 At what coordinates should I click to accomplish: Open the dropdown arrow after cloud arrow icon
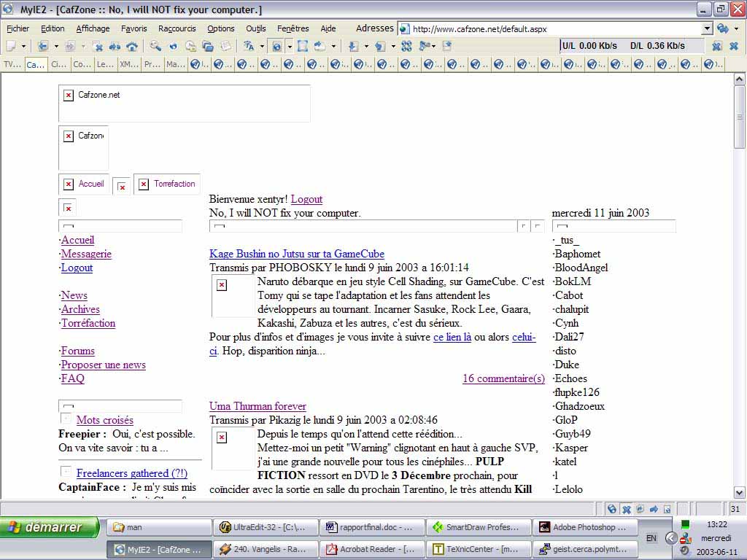tap(333, 46)
